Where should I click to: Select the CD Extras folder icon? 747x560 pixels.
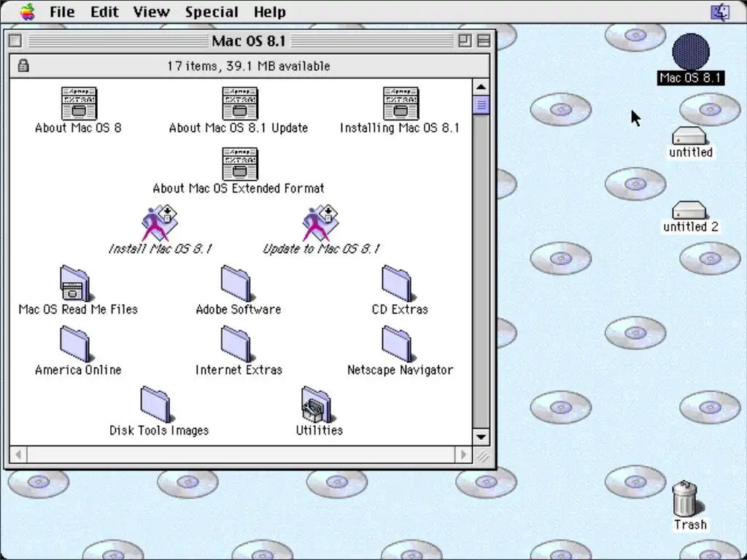coord(399,284)
